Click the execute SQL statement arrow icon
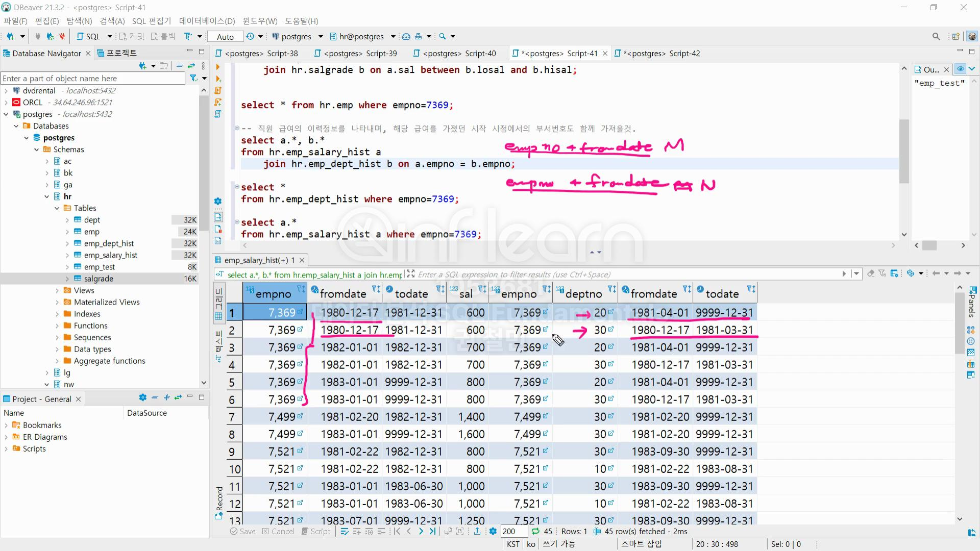Image resolution: width=980 pixels, height=551 pixels. pyautogui.click(x=218, y=67)
